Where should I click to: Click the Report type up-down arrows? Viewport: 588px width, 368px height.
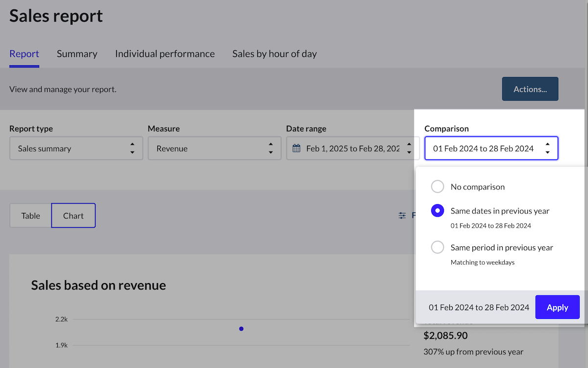pyautogui.click(x=132, y=148)
